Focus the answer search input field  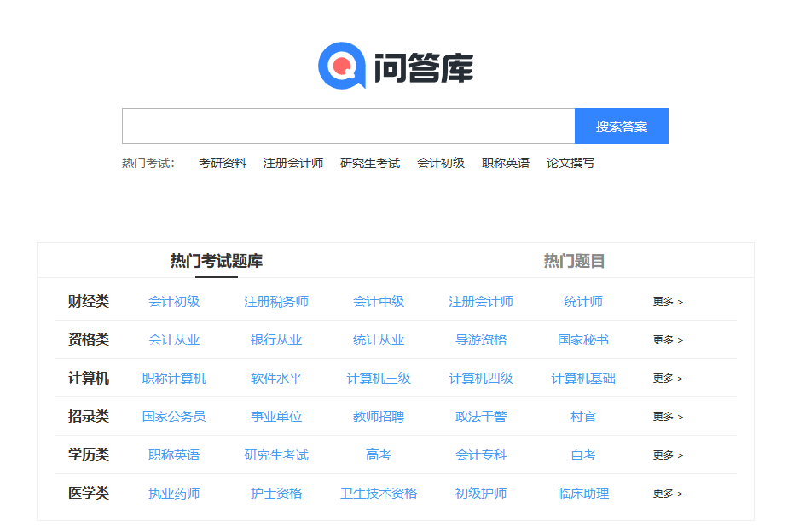348,126
